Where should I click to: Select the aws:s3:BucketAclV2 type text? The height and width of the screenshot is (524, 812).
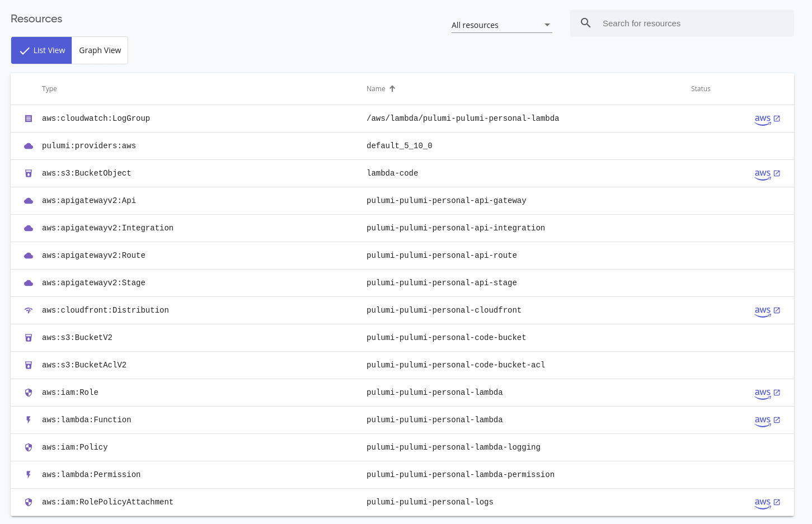(x=84, y=365)
